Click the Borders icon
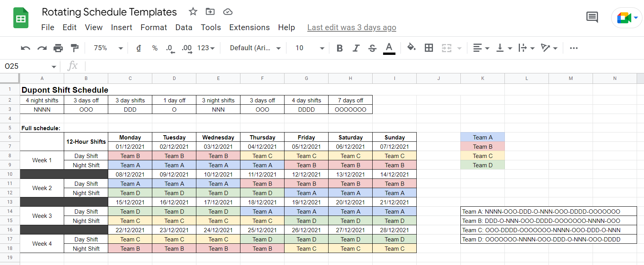This screenshot has width=644, height=265. click(429, 48)
